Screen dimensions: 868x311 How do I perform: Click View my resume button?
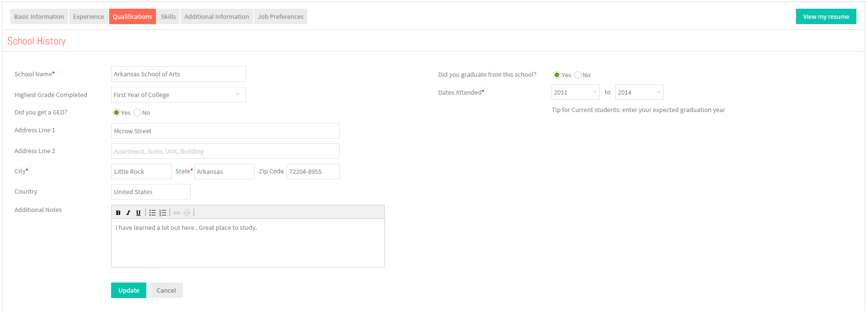tap(826, 16)
